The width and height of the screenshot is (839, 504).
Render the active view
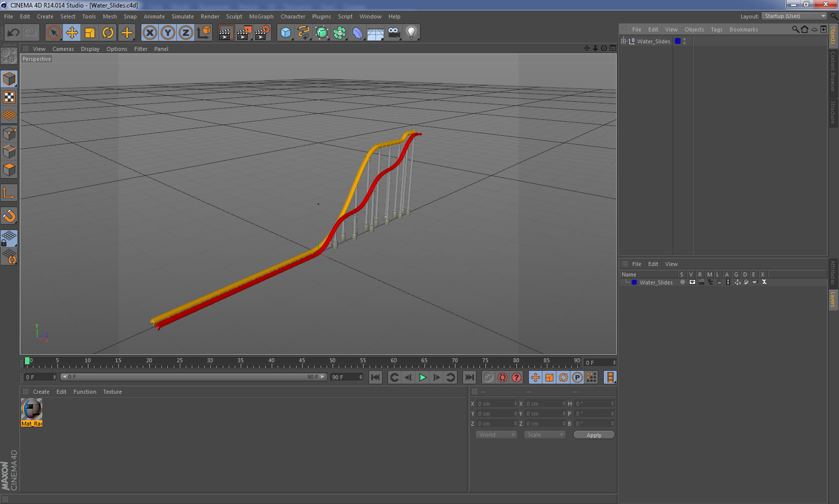pyautogui.click(x=226, y=33)
